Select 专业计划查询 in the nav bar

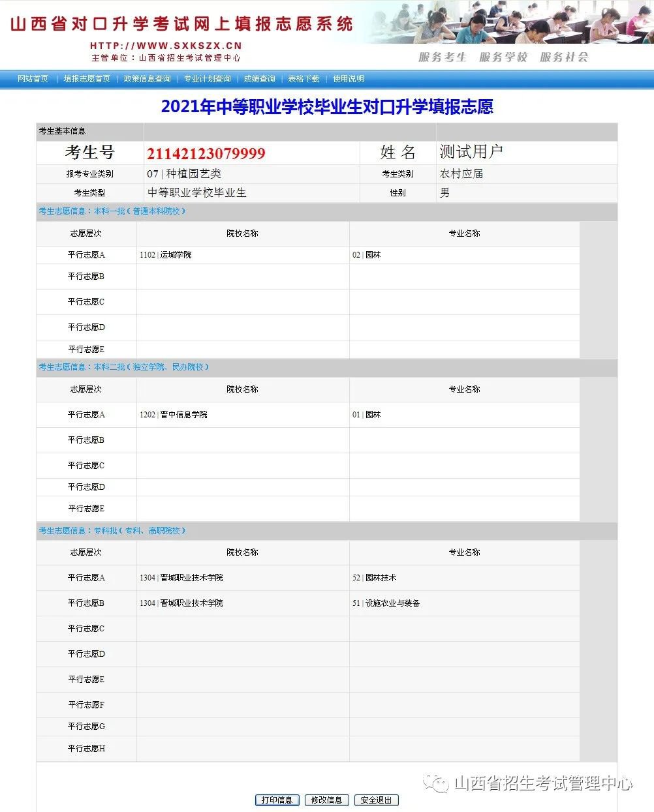[x=207, y=79]
